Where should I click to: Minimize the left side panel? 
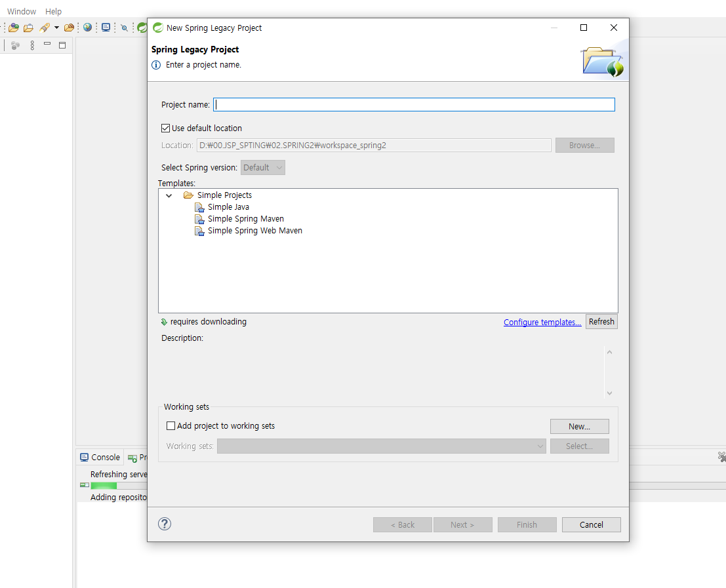click(x=47, y=43)
